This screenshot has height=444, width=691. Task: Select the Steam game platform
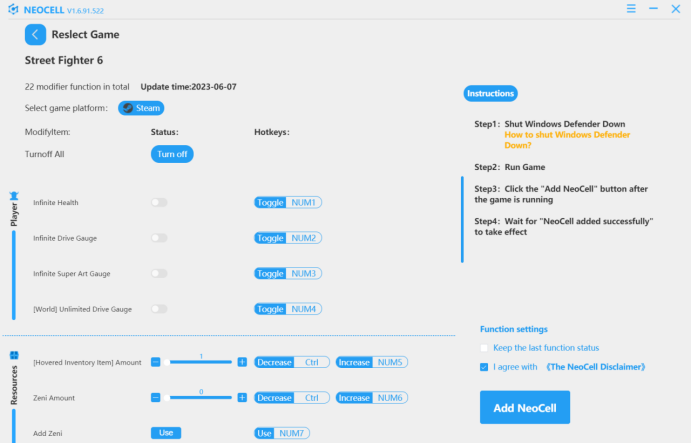(141, 108)
